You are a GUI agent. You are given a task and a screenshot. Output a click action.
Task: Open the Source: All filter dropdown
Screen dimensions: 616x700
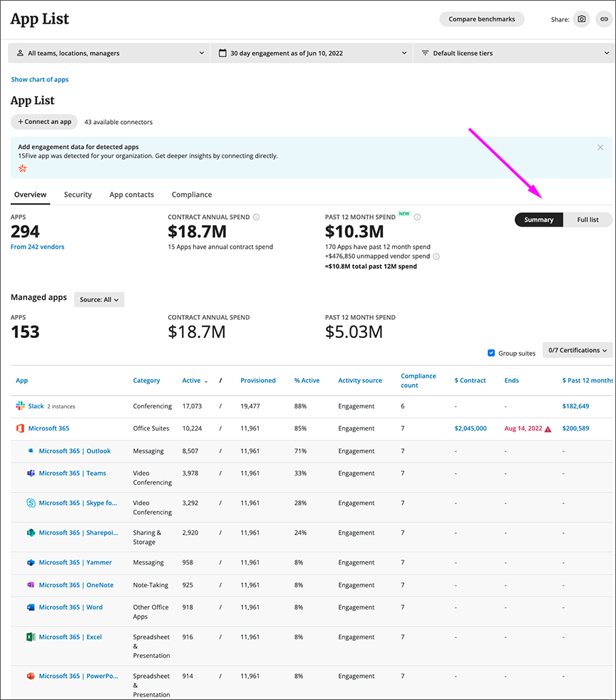pos(99,299)
